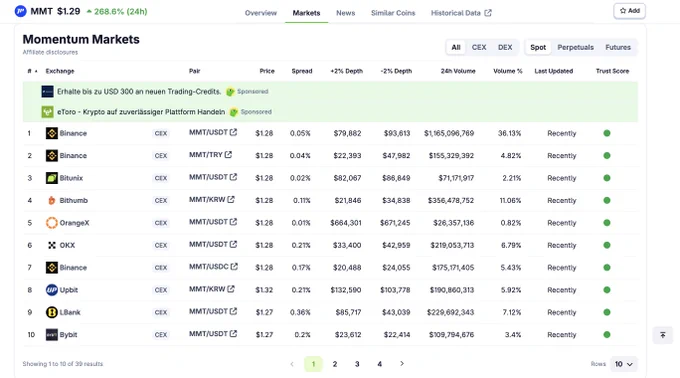Go to page 2
Image resolution: width=680 pixels, height=378 pixels.
(335, 364)
